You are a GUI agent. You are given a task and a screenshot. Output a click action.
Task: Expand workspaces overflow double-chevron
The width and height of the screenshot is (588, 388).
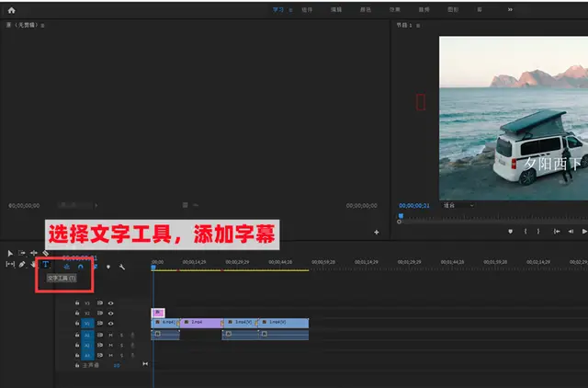tap(510, 10)
